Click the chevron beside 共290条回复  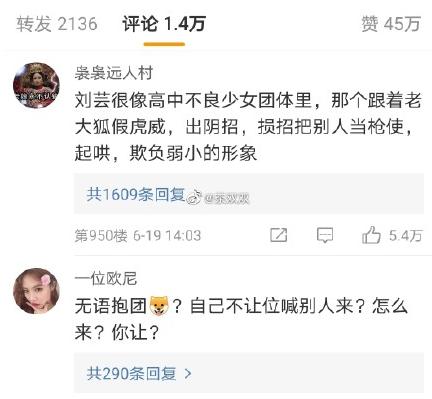pyautogui.click(x=188, y=373)
